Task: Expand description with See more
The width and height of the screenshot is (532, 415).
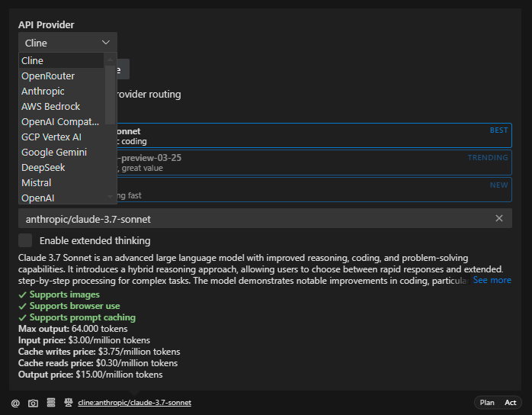Action: (492, 280)
